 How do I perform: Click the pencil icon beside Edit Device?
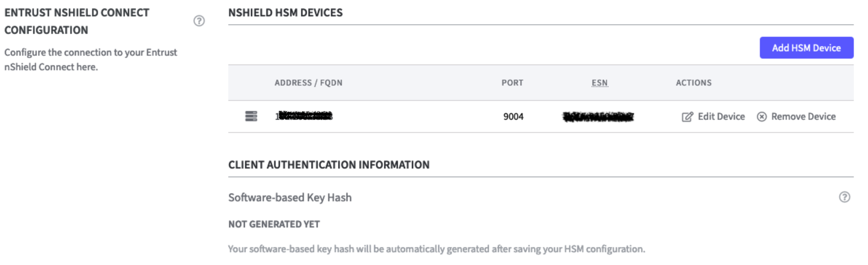click(x=687, y=117)
